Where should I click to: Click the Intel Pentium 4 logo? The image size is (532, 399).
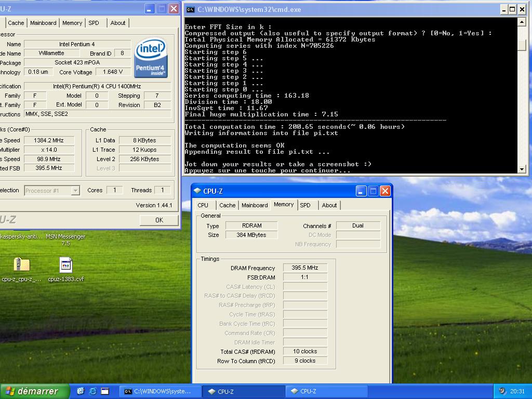(151, 58)
